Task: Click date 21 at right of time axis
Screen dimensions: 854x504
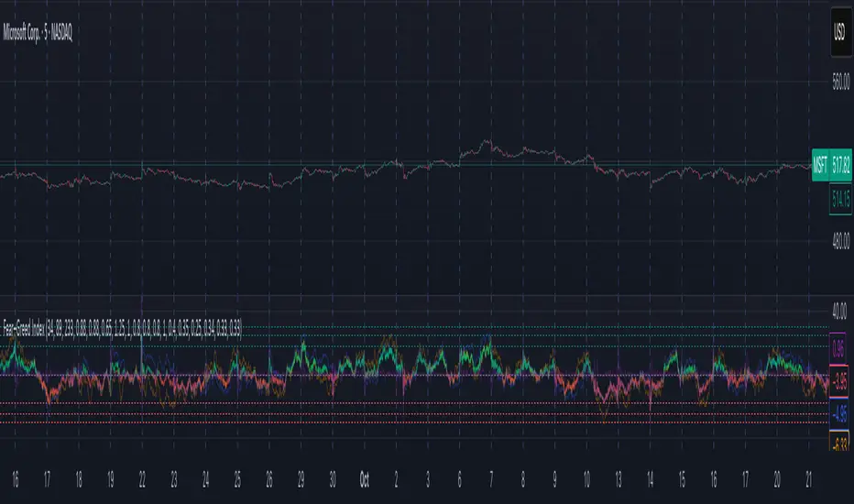Action: pyautogui.click(x=808, y=477)
